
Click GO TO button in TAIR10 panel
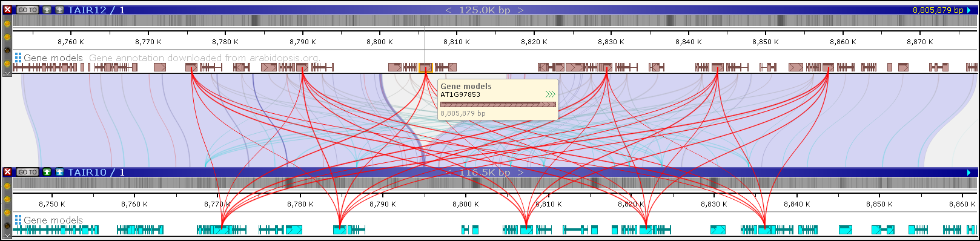[x=27, y=172]
